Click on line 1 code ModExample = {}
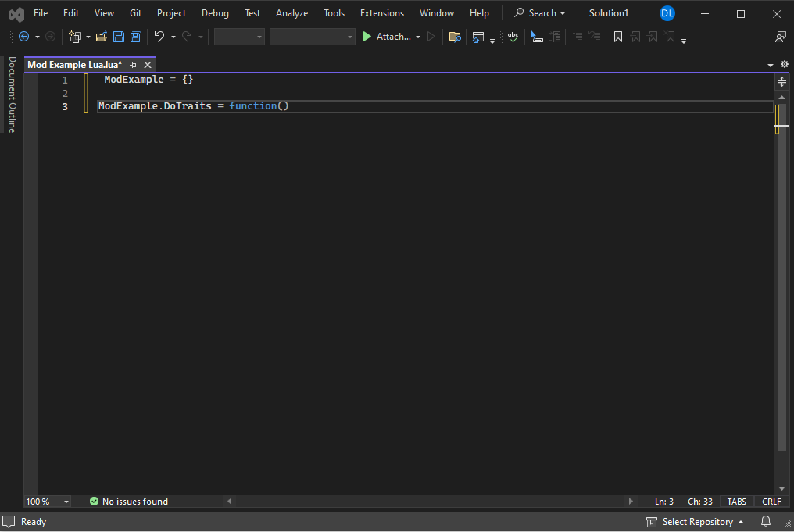Viewport: 794px width, 532px height. [x=148, y=80]
